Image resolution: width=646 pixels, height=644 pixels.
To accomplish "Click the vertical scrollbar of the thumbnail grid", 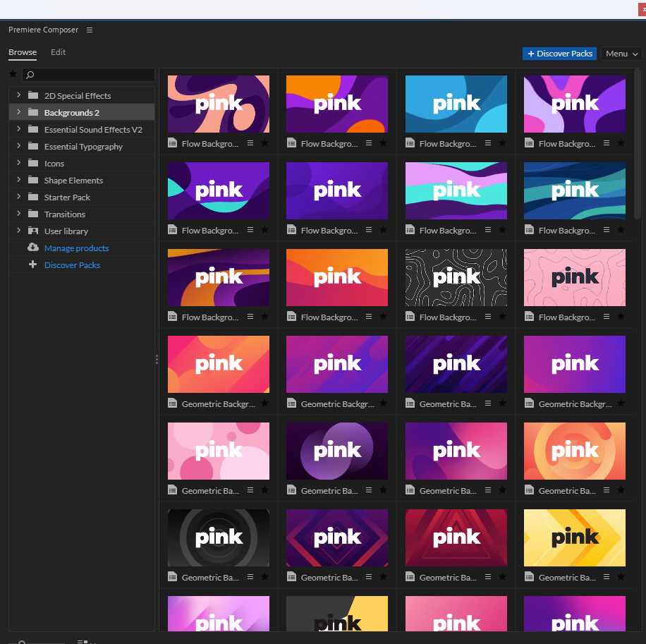I will point(638,144).
